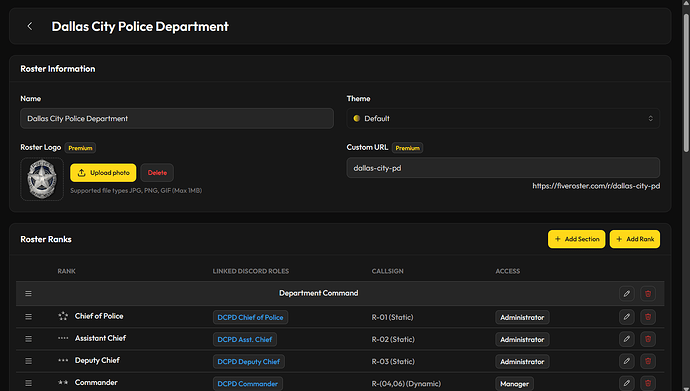The image size is (690, 391).
Task: Click the red Delete logo button
Action: [x=157, y=173]
